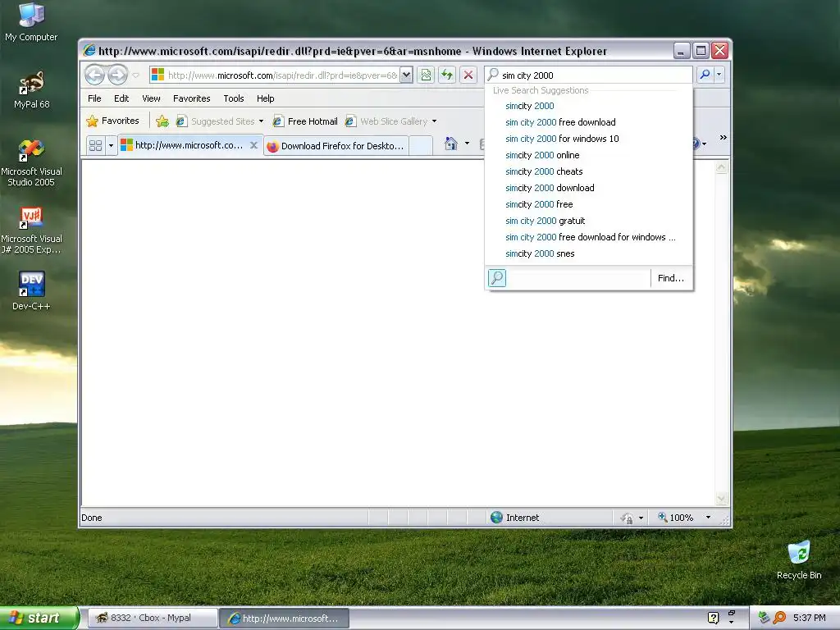Stop loading with the red X button
This screenshot has height=630, width=840.
pos(468,75)
